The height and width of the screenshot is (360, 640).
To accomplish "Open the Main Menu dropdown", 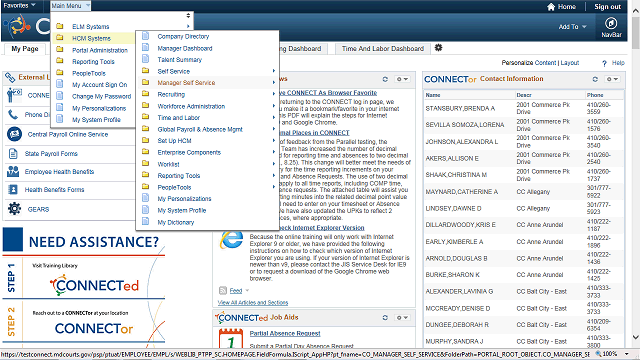I will tap(70, 6).
